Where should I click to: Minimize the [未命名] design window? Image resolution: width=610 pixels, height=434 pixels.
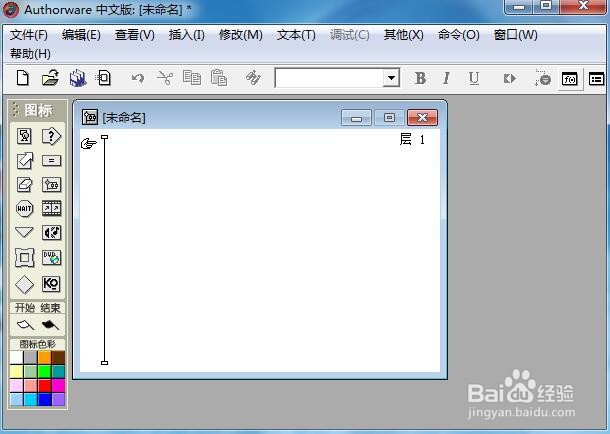[x=356, y=118]
